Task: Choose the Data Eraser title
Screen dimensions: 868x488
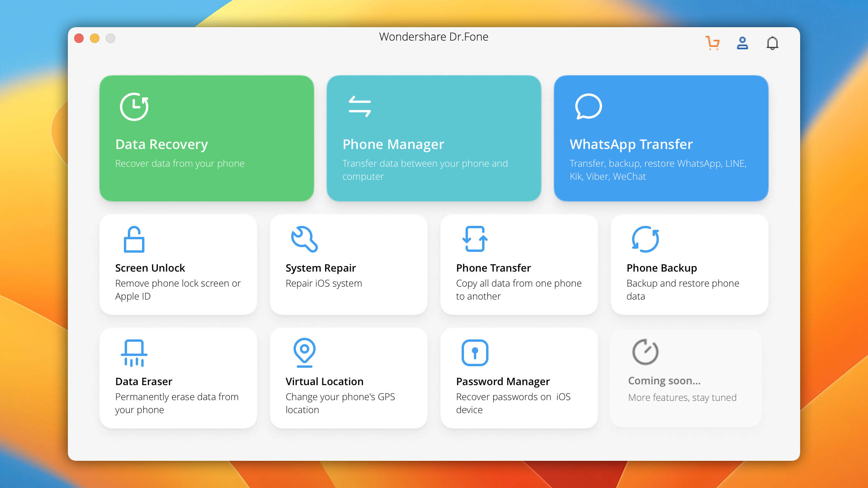Action: pos(144,382)
